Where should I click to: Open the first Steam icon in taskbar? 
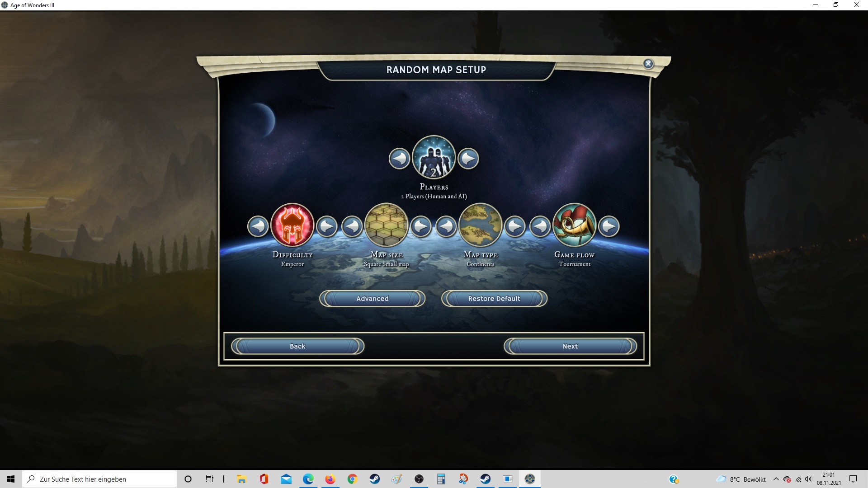click(x=374, y=479)
